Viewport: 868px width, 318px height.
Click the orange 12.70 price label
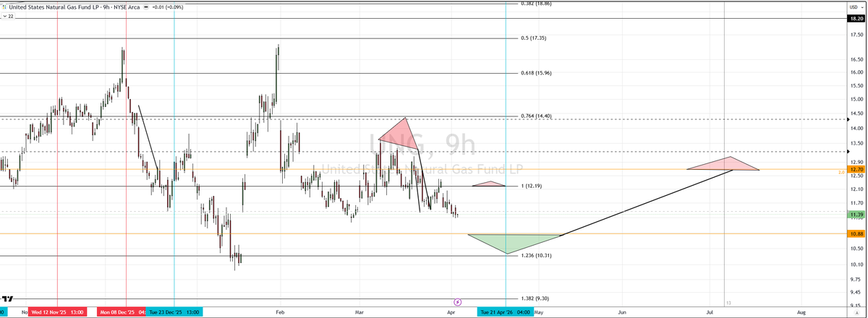[856, 169]
